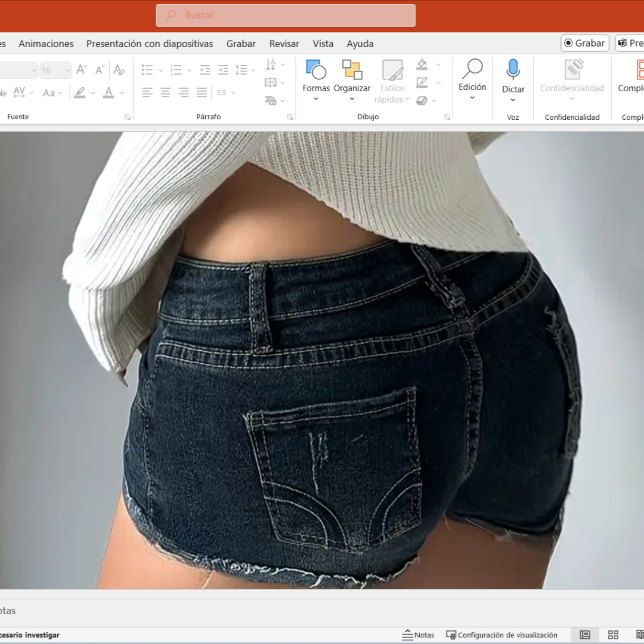Toggle bulleted list
This screenshot has height=644, width=644.
click(147, 70)
